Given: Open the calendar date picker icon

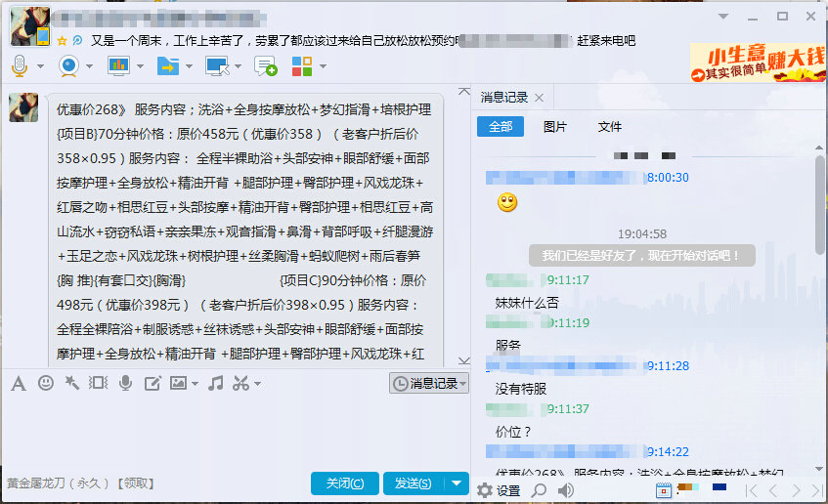Looking at the screenshot, I should pyautogui.click(x=663, y=490).
